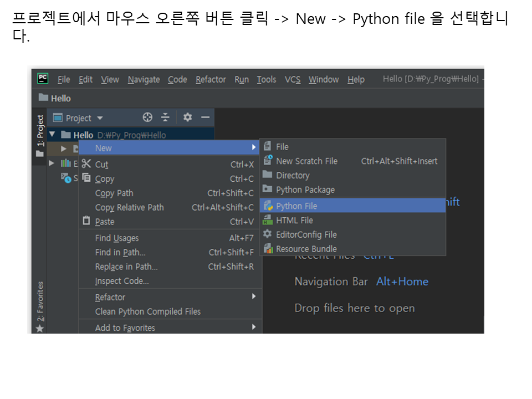Open Project panel settings gear icon
Image resolution: width=532 pixels, height=399 pixels.
[x=188, y=117]
